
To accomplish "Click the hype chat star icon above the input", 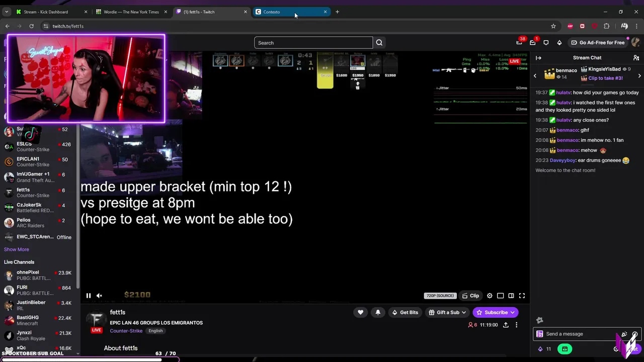I will click(540, 320).
